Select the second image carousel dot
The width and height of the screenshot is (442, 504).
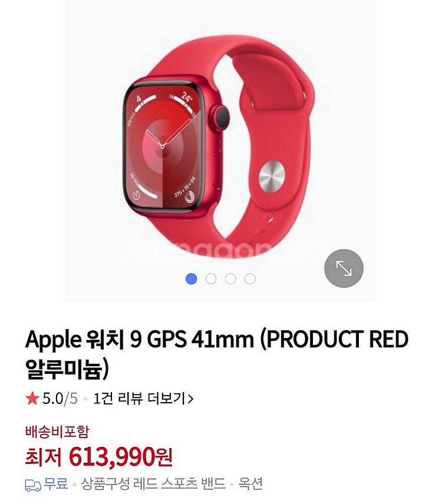(211, 278)
